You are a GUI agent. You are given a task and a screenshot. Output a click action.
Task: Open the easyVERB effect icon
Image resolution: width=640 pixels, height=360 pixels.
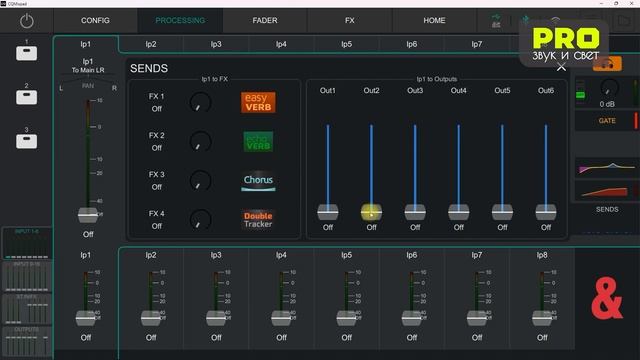pyautogui.click(x=258, y=102)
